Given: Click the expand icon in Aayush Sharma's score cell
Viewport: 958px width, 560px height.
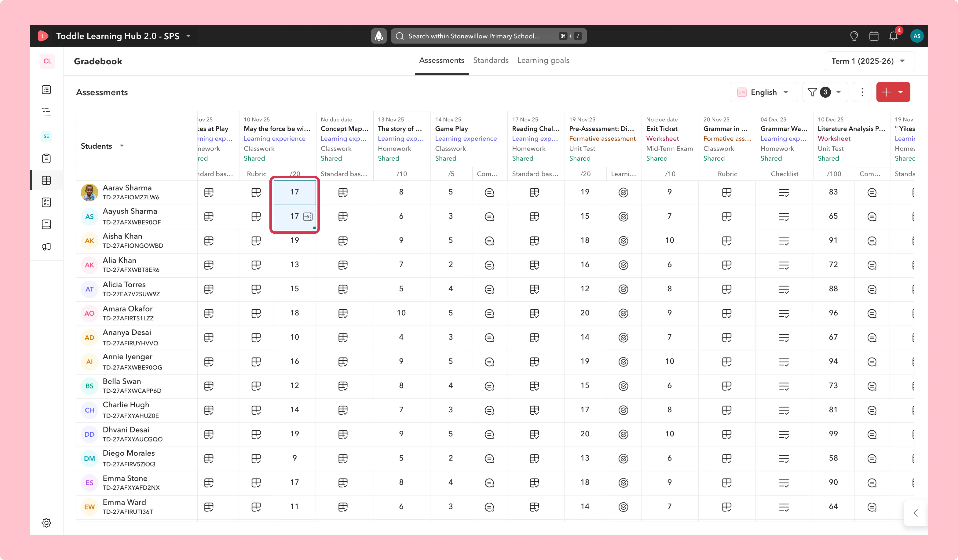Looking at the screenshot, I should coord(307,217).
